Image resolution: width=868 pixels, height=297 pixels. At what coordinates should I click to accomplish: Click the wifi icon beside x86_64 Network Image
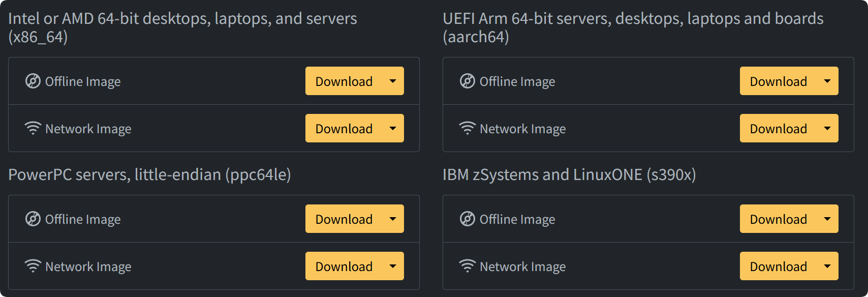[33, 128]
